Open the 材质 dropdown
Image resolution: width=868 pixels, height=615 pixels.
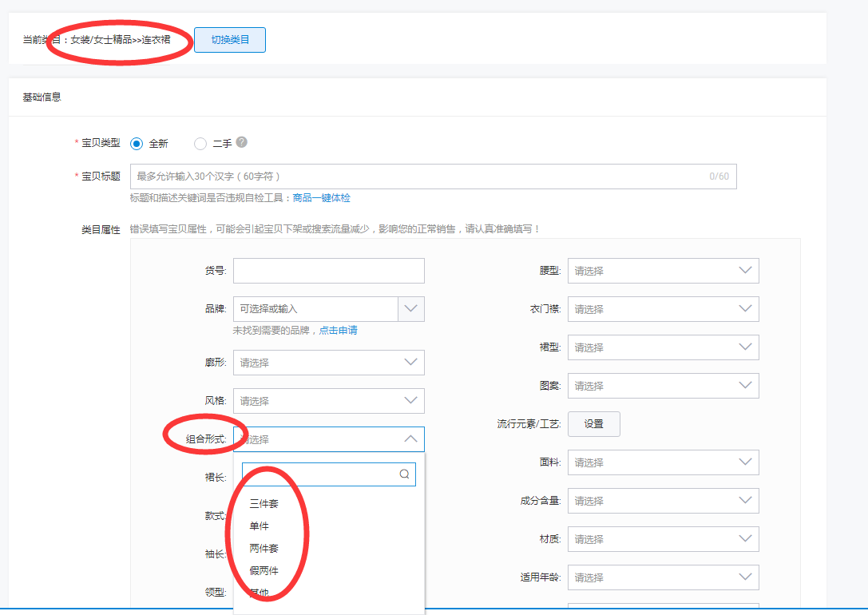tap(664, 539)
